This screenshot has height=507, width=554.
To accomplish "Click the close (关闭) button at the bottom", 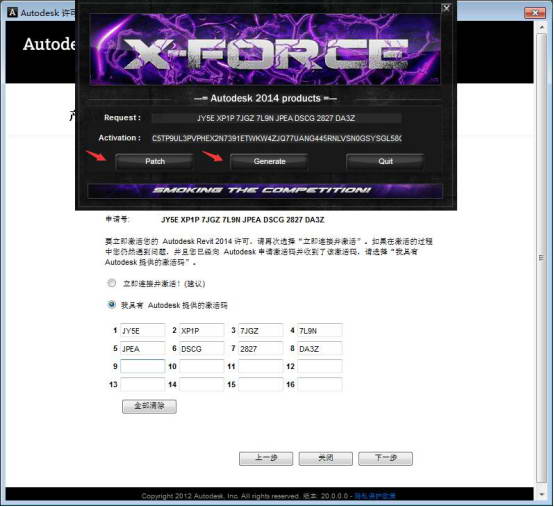I will [x=325, y=459].
